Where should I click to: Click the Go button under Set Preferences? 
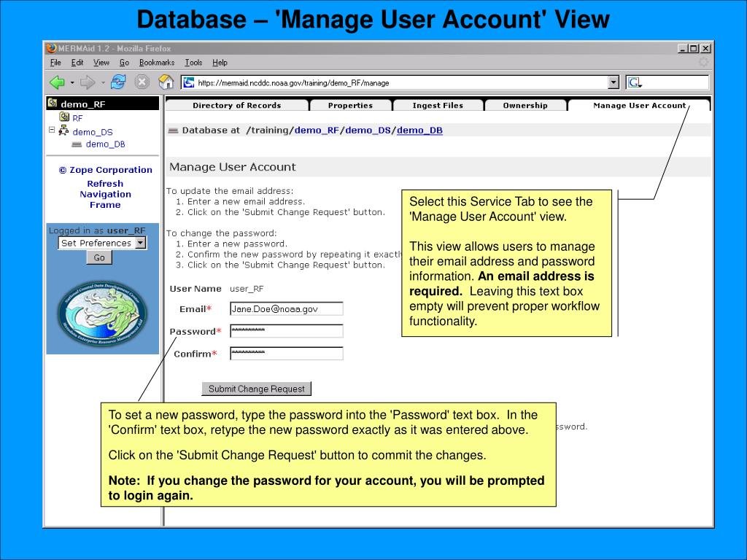pyautogui.click(x=99, y=257)
